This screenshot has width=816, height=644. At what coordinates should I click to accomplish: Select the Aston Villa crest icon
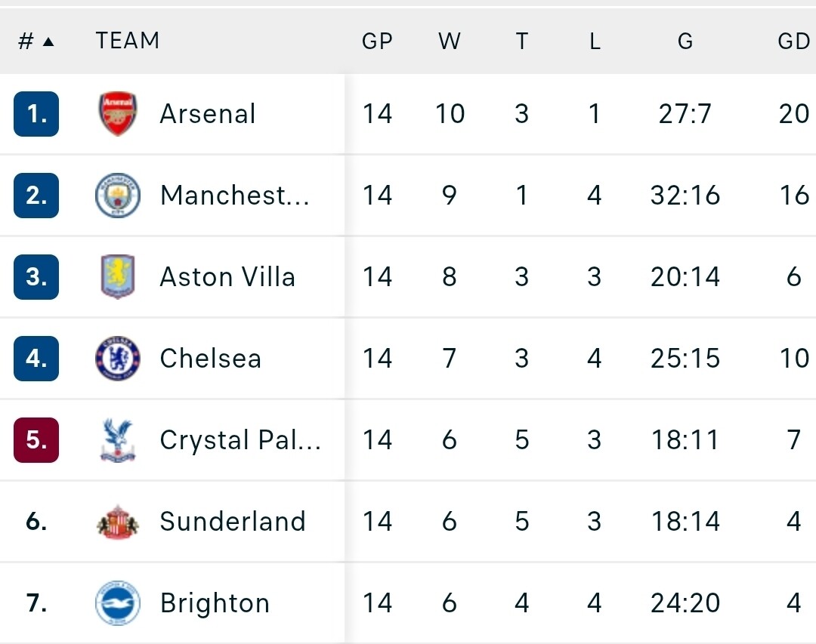[118, 277]
